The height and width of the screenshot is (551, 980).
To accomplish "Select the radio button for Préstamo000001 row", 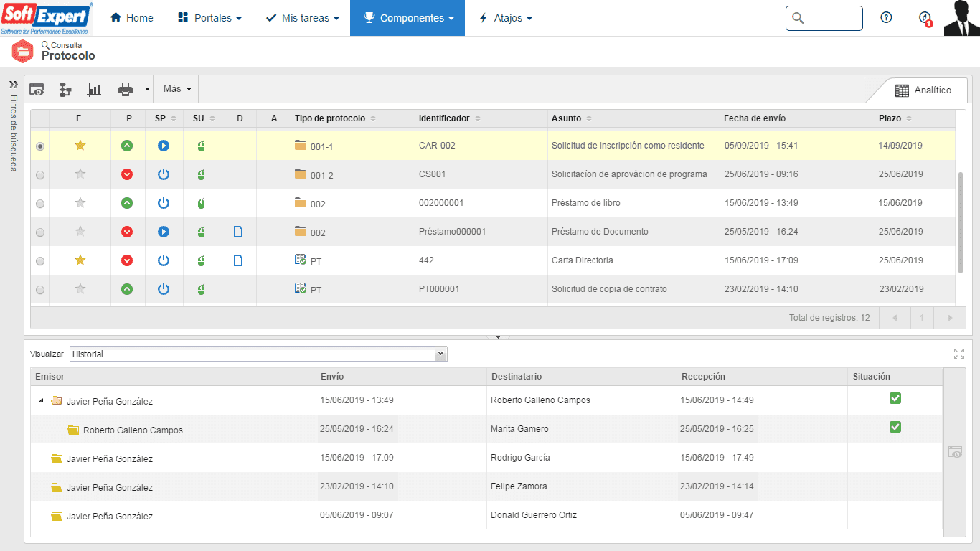I will (40, 232).
